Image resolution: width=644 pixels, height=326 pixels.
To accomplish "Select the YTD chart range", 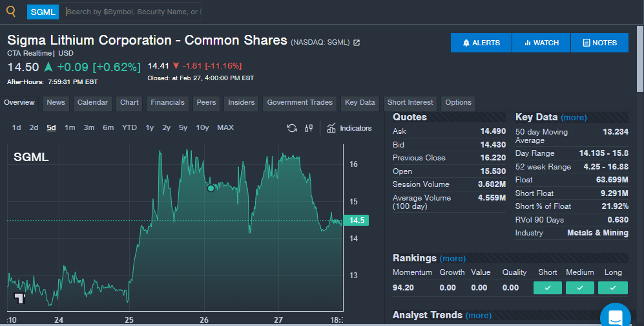I will pos(129,128).
